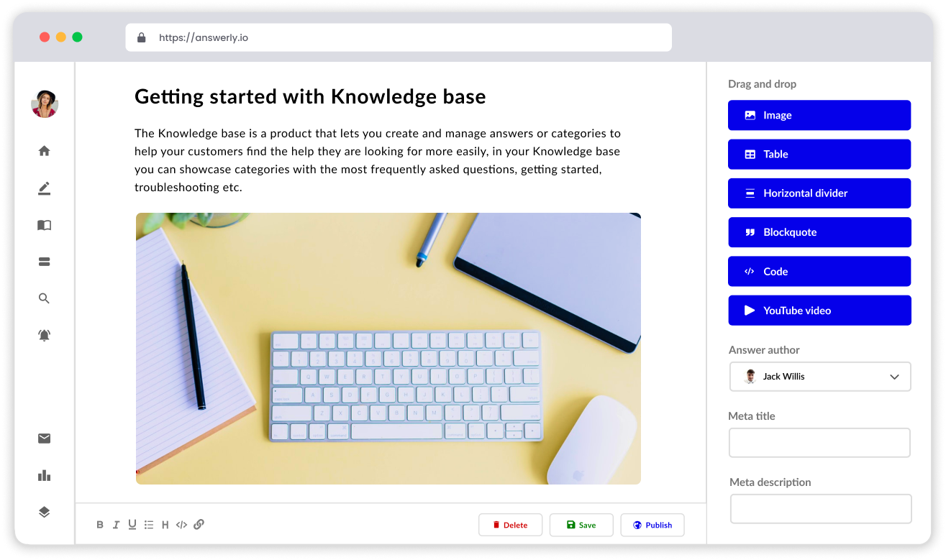Open notifications bell icon

[x=44, y=335]
